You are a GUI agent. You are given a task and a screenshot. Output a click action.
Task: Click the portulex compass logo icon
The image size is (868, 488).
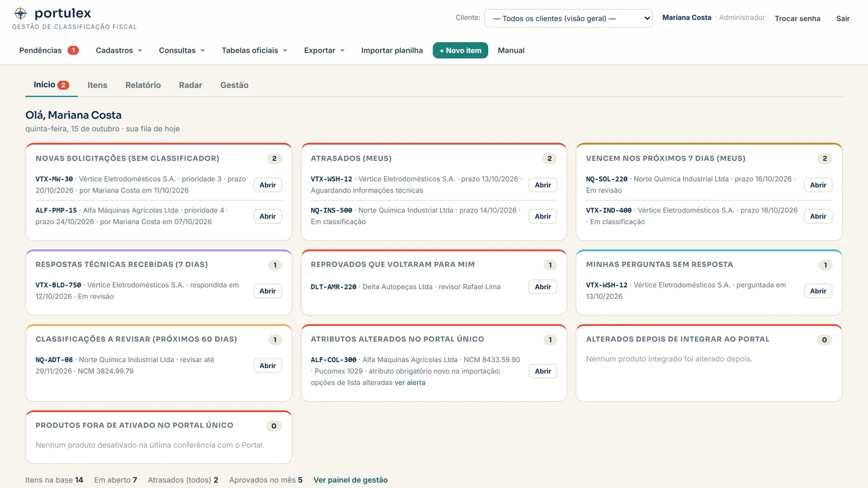[21, 13]
